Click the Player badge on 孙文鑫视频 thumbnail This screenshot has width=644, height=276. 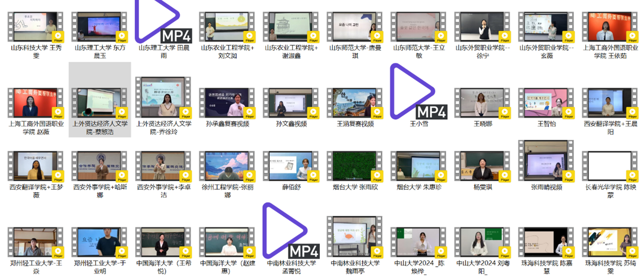(x=313, y=112)
